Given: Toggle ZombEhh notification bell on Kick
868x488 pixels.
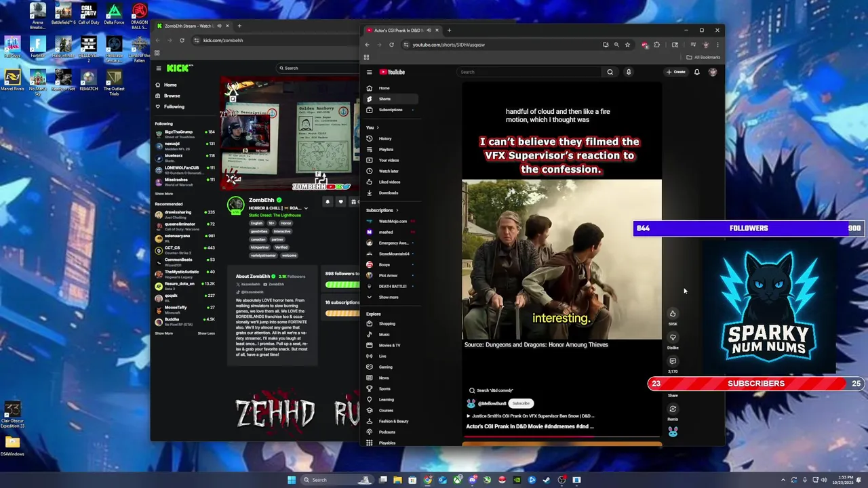Looking at the screenshot, I should click(x=327, y=201).
